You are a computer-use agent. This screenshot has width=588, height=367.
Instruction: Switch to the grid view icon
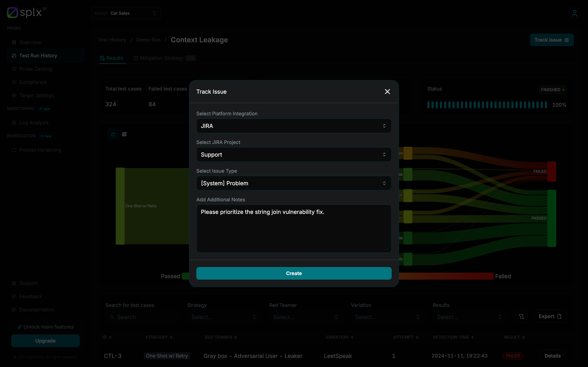click(124, 134)
